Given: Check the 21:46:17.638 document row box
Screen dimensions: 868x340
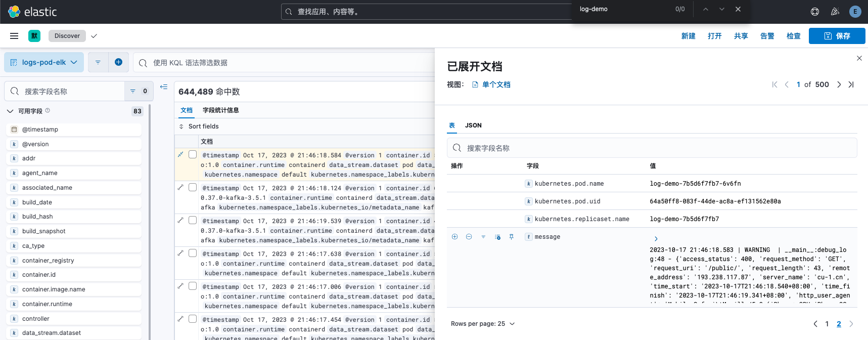Looking at the screenshot, I should pyautogui.click(x=193, y=253).
